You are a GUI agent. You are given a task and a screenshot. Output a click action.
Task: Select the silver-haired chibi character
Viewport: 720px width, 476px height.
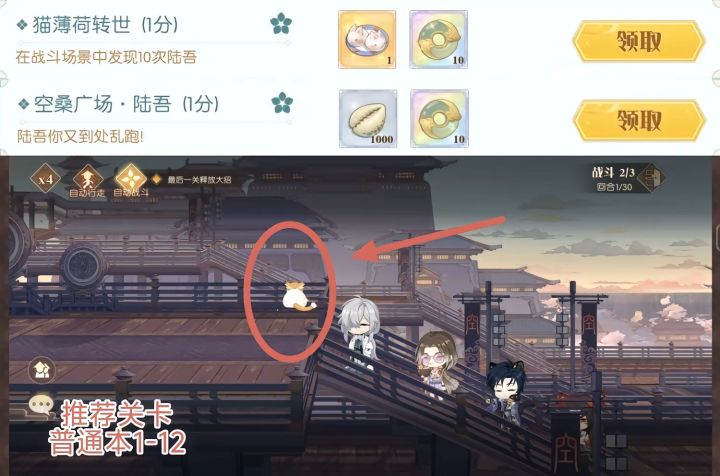360,333
